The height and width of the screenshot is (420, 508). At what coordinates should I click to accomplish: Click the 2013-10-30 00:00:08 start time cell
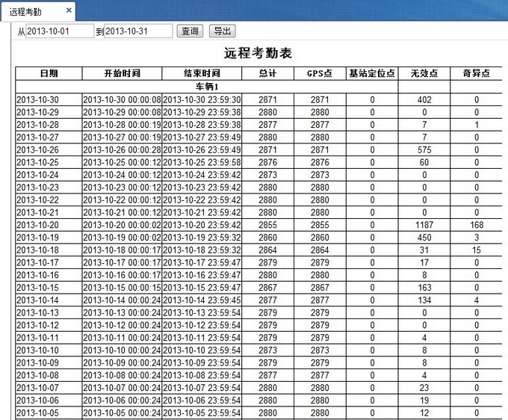pos(122,99)
